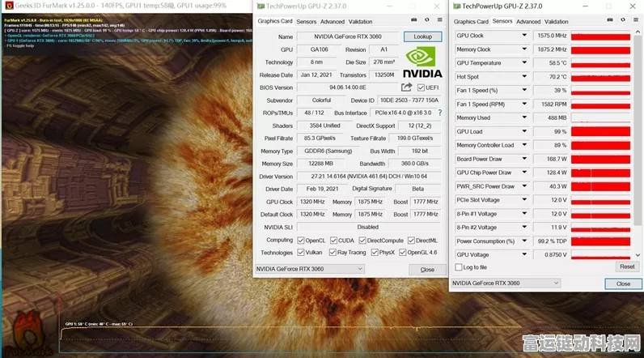Switch to Graphics Card tab in right GPU-Z window
The height and width of the screenshot is (358, 644).
(471, 21)
